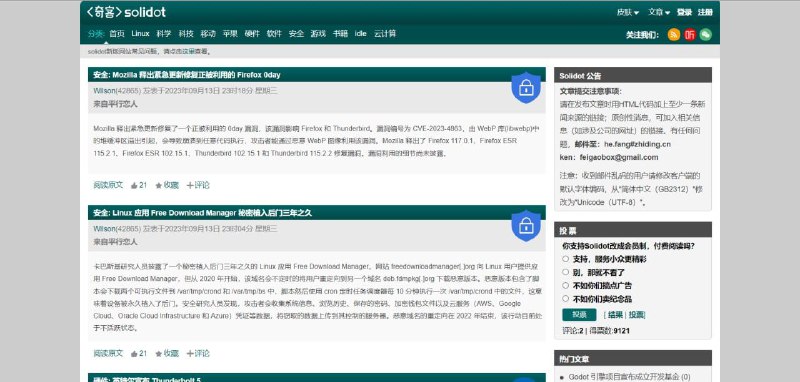Open the 移动 category
Viewport: 800px width, 382px height.
[208, 34]
